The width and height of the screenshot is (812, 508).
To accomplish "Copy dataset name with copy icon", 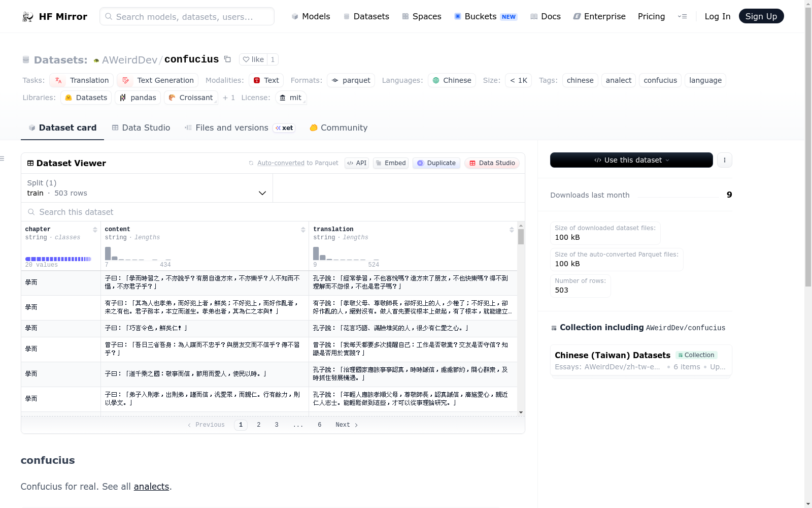I will (227, 59).
